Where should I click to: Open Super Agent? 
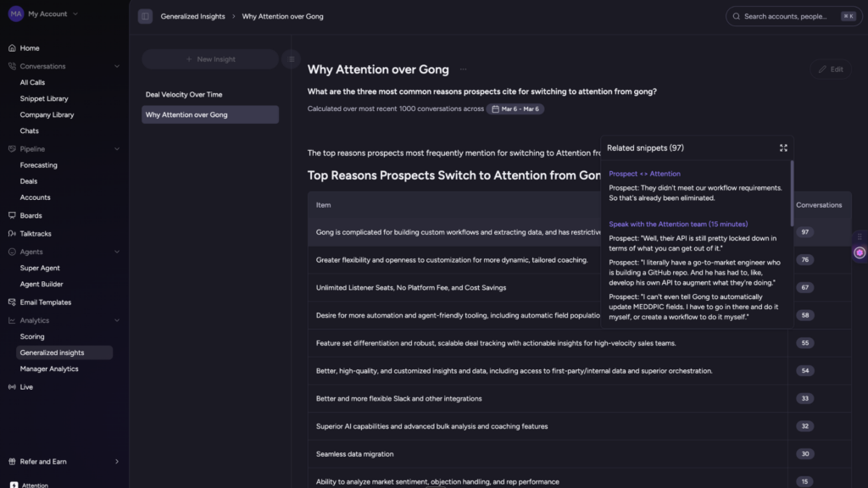click(39, 268)
